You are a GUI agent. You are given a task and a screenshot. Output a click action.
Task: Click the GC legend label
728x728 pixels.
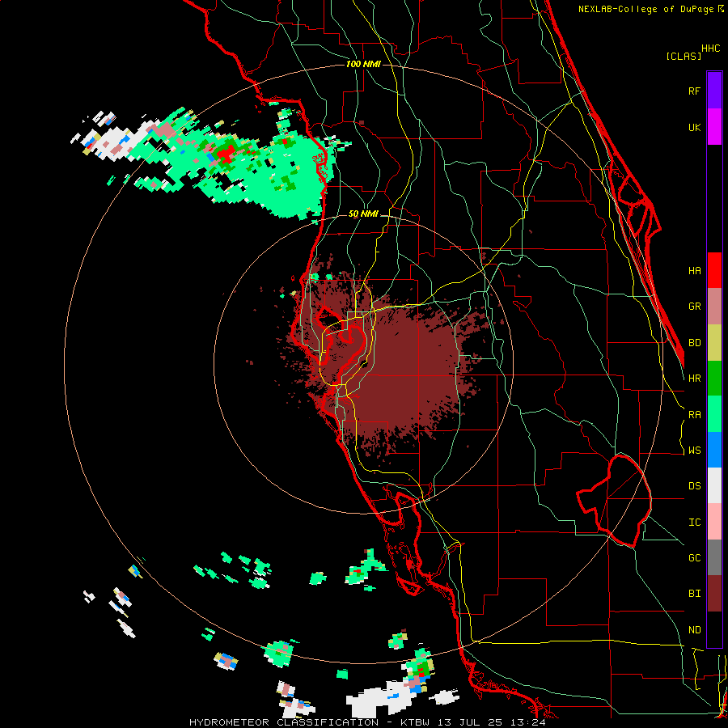pyautogui.click(x=694, y=558)
